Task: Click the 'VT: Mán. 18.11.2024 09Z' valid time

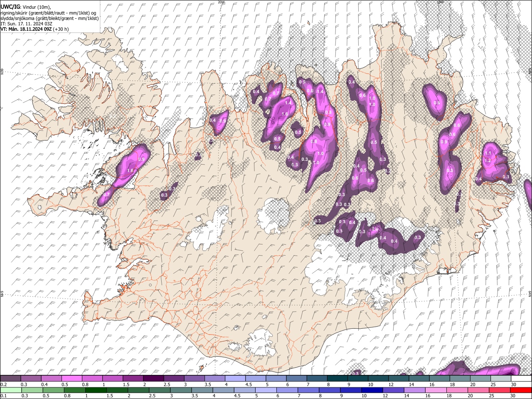Action: click(x=26, y=29)
